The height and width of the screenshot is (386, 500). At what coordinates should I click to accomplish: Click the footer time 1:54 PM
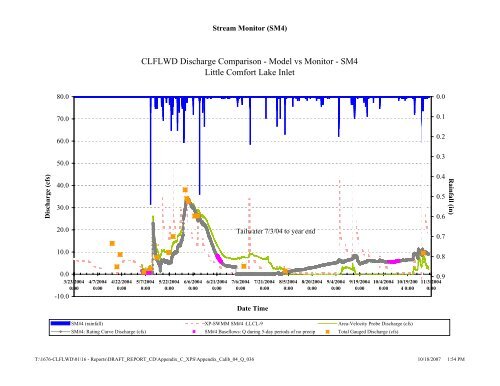(x=456, y=359)
